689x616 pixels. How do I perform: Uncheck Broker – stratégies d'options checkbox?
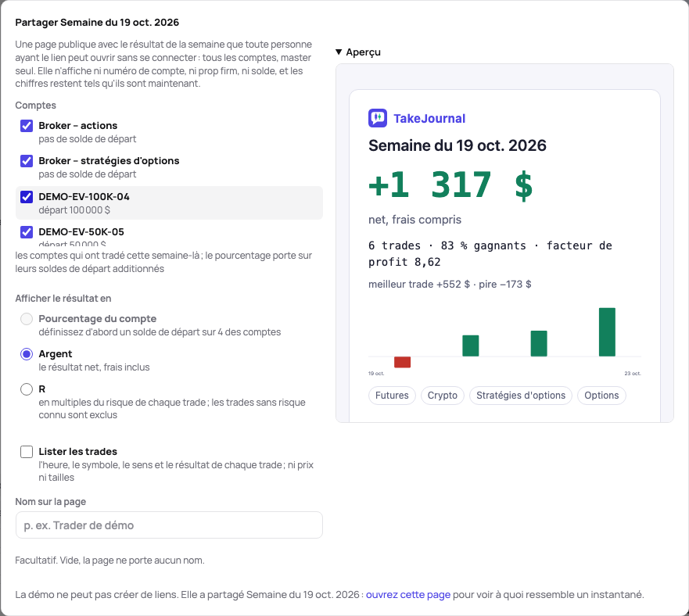click(x=27, y=161)
